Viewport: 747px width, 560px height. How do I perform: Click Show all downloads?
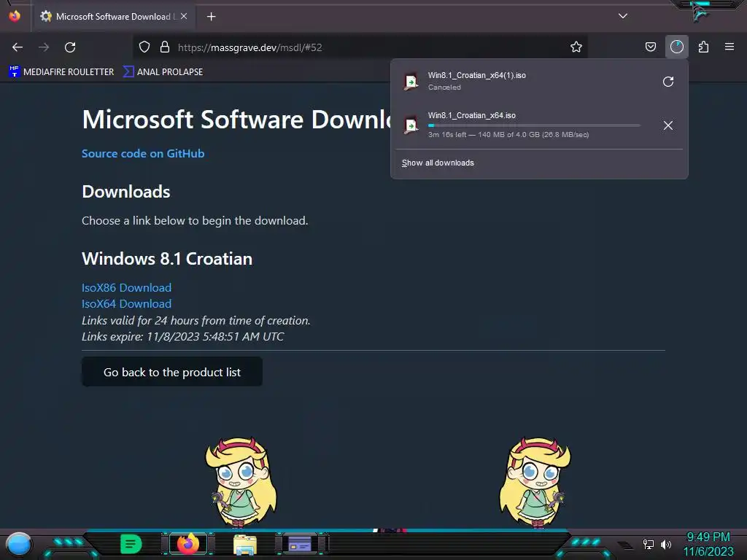coord(438,163)
